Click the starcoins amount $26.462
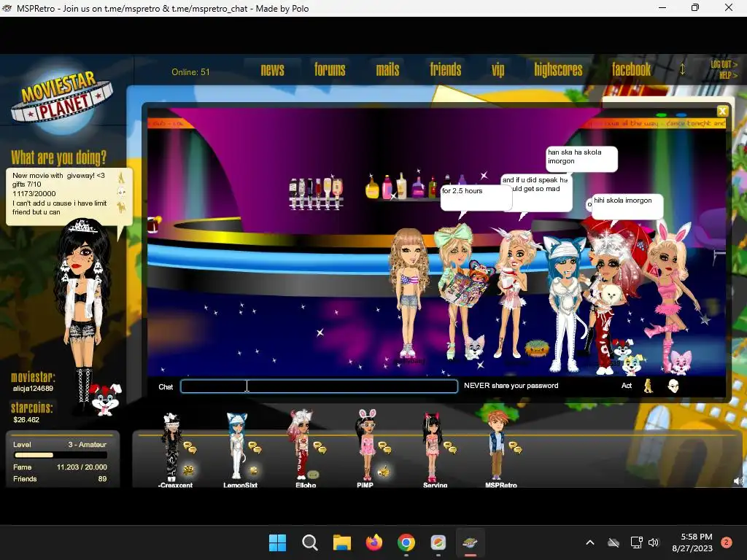747x560 pixels. (x=26, y=420)
